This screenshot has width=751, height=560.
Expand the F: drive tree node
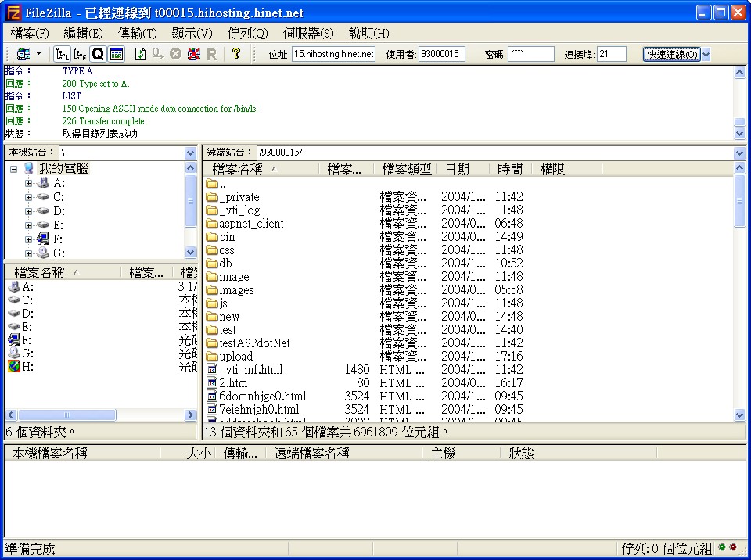point(28,239)
